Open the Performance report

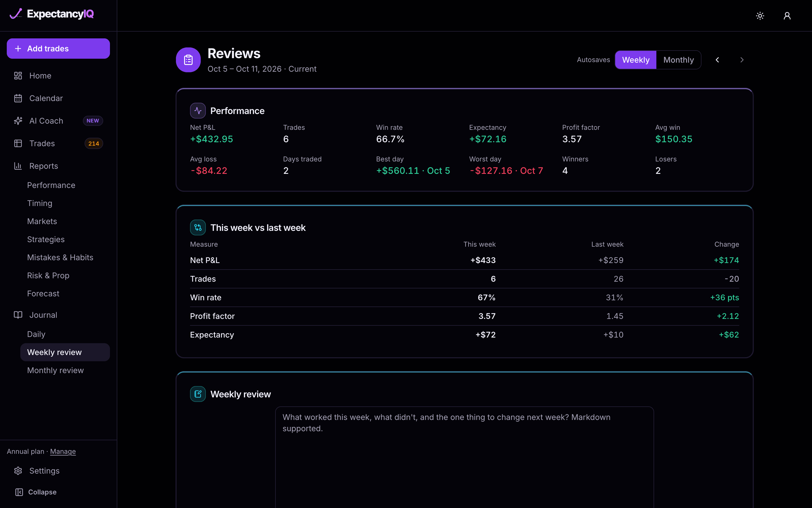pos(51,185)
